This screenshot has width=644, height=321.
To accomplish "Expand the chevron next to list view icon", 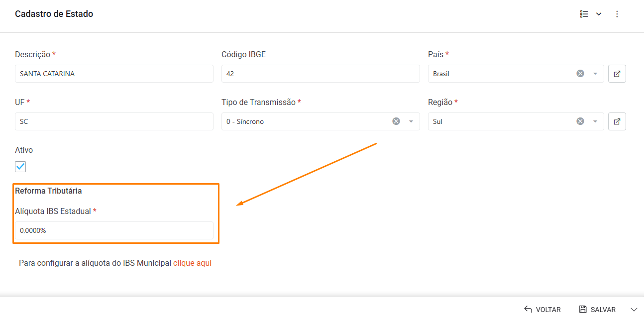I will [599, 14].
